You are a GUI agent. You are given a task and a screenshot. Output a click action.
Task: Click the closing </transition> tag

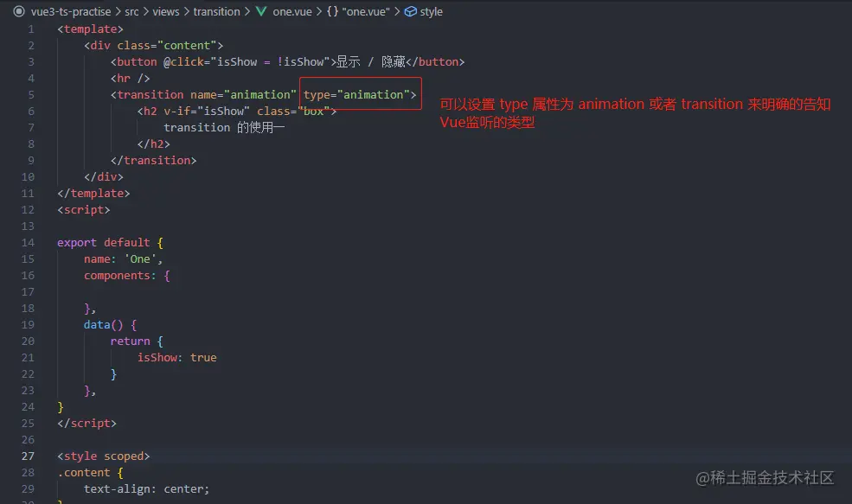point(153,160)
